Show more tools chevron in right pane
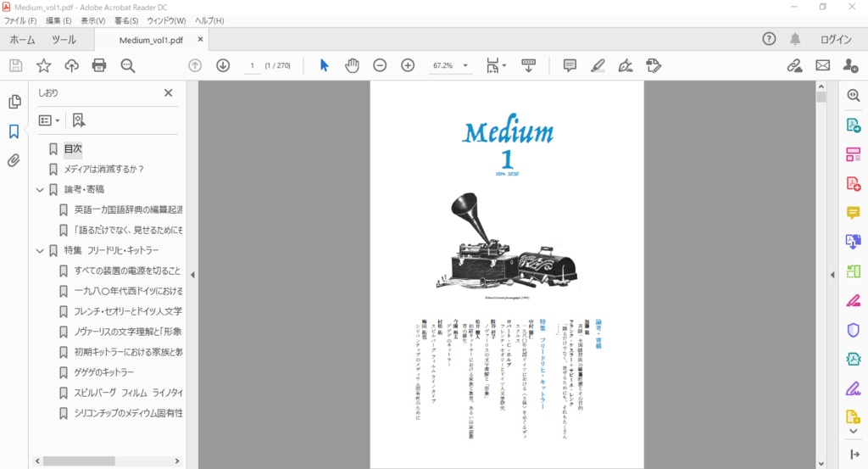The image size is (868, 469). pos(853,432)
